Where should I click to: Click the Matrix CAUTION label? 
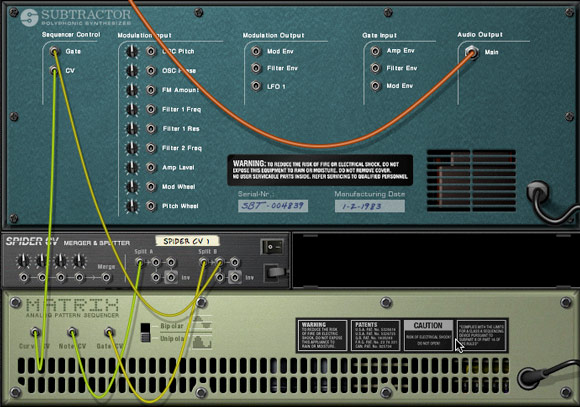click(x=428, y=335)
